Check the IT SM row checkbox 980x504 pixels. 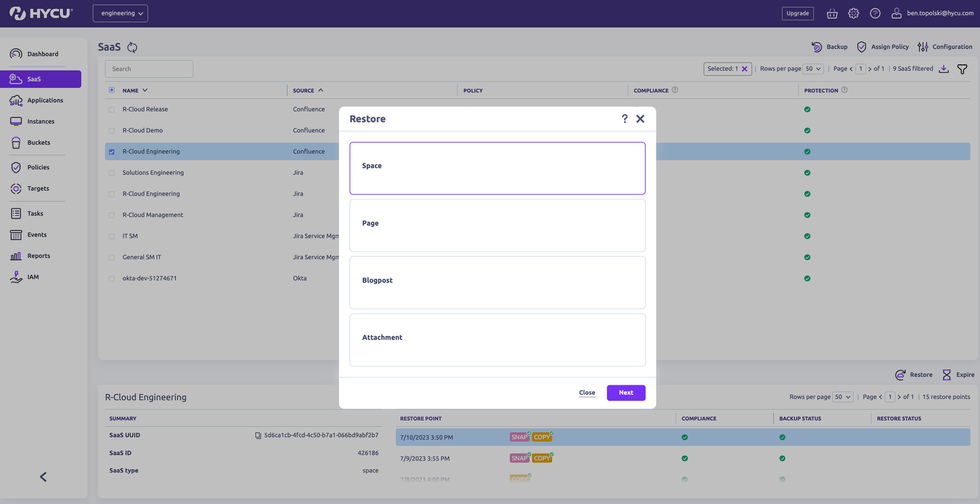tap(112, 236)
